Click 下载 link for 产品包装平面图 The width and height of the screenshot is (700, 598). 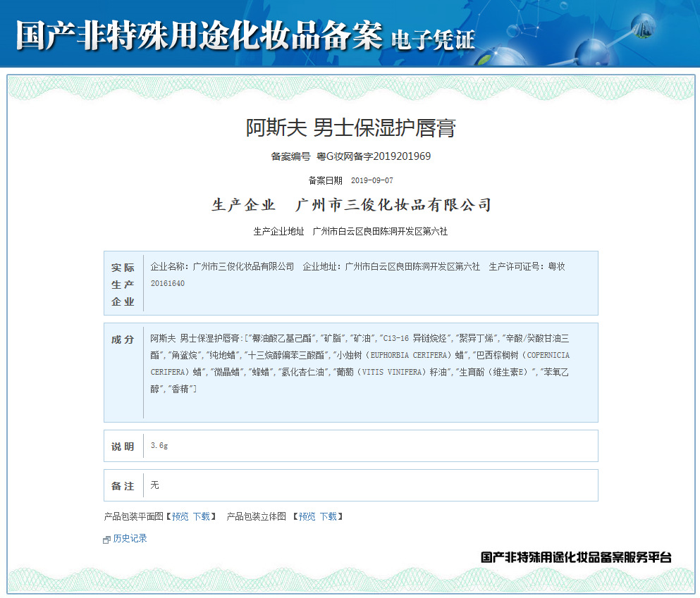point(202,516)
